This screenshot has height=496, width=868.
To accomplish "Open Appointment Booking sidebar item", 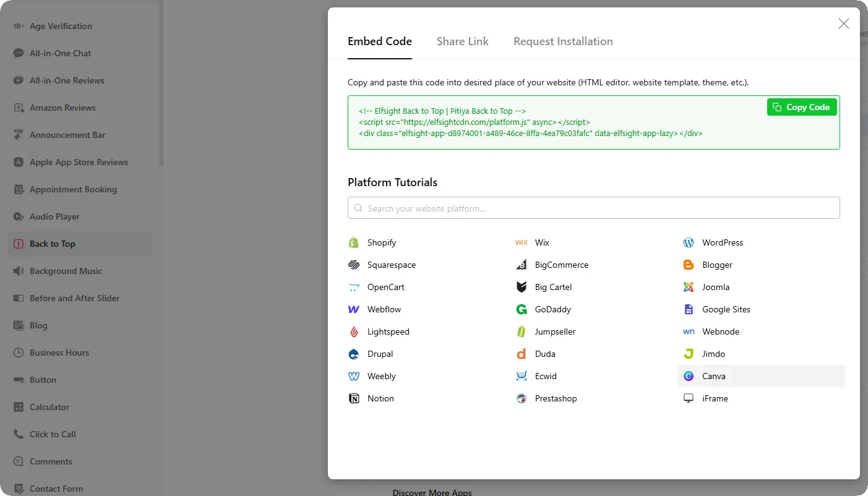I will tap(79, 189).
